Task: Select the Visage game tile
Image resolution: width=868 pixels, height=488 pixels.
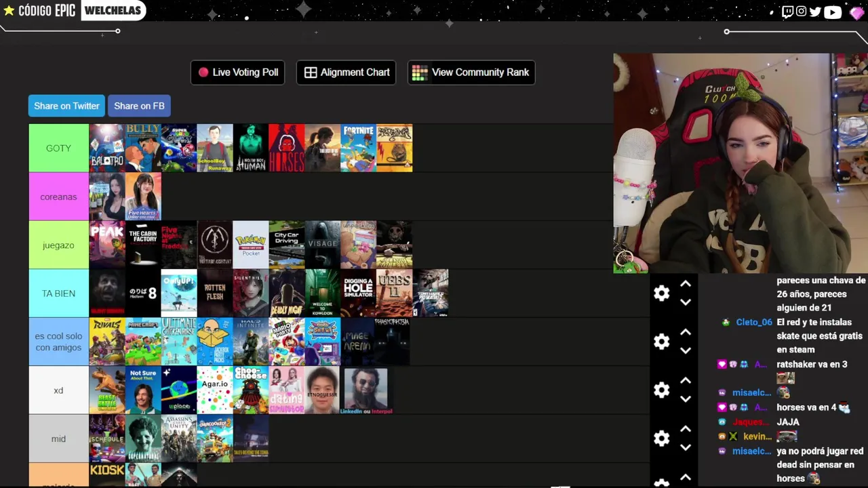Action: pyautogui.click(x=323, y=245)
